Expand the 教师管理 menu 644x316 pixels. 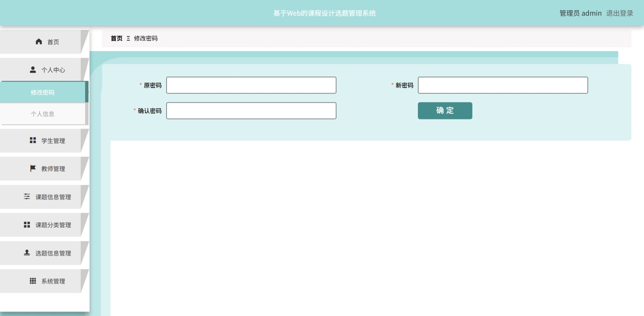(x=44, y=169)
